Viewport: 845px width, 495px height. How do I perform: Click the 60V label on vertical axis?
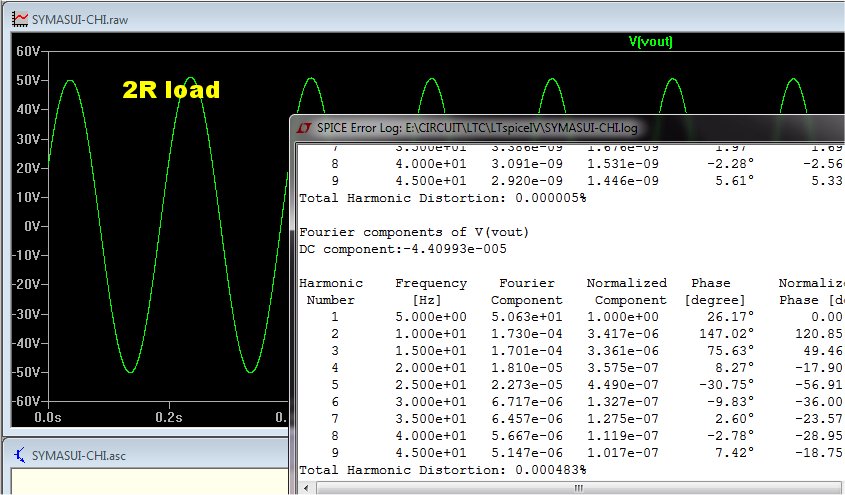coord(29,51)
